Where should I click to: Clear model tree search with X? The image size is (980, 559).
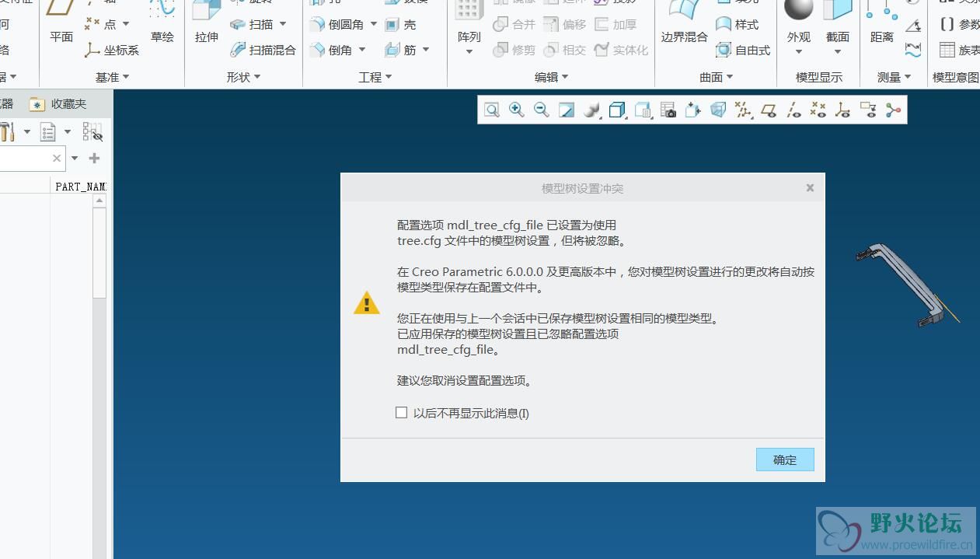[x=57, y=158]
